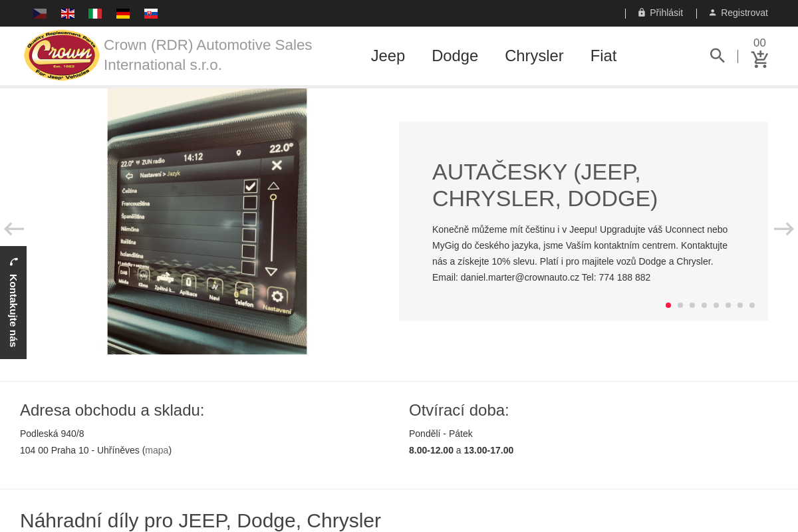
Task: Open the Fiat menu
Action: click(x=603, y=56)
